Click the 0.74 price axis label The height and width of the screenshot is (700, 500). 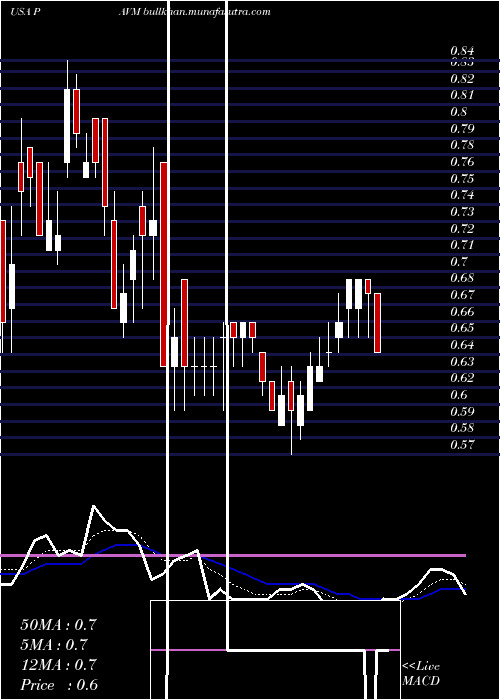(462, 195)
